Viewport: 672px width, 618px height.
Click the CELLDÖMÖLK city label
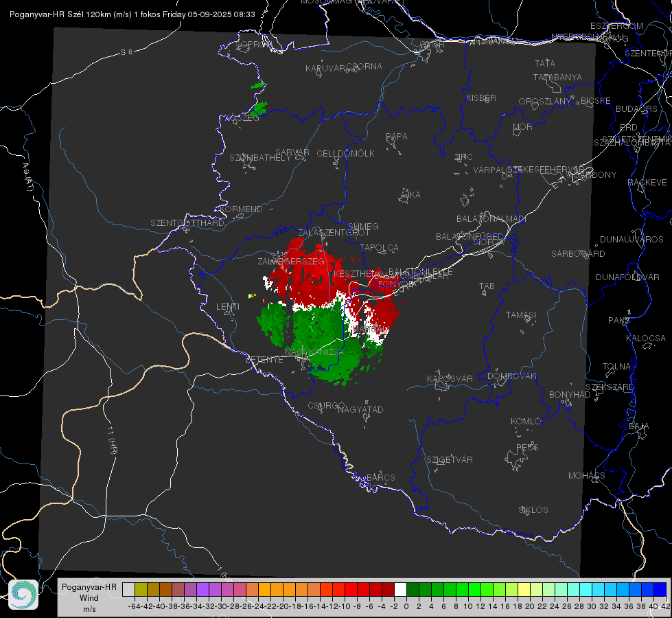345,153
